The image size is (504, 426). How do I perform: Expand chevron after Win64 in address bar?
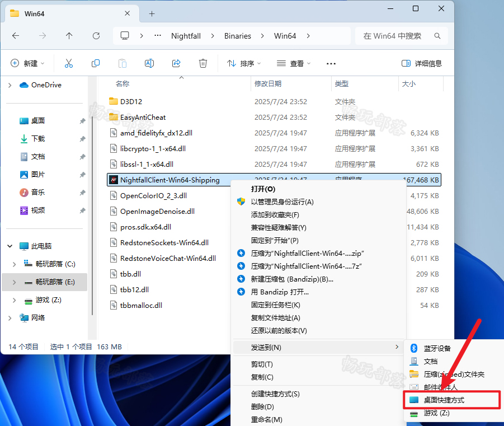(x=308, y=36)
